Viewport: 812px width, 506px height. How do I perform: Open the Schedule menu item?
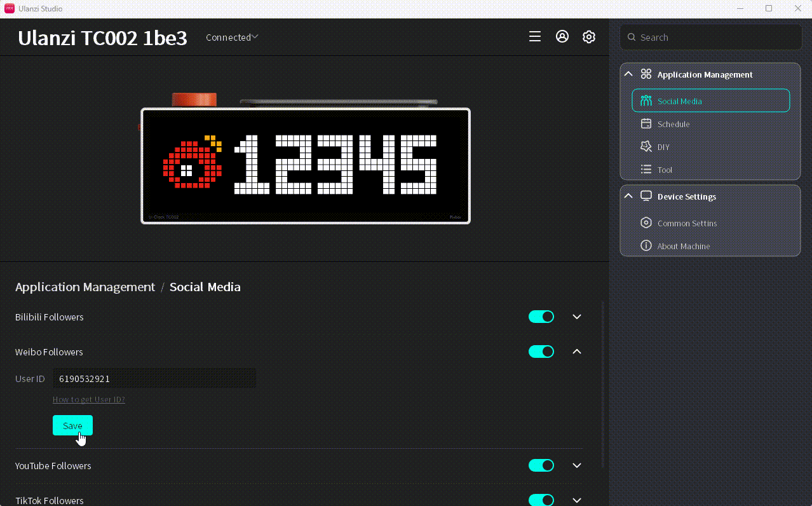711,124
